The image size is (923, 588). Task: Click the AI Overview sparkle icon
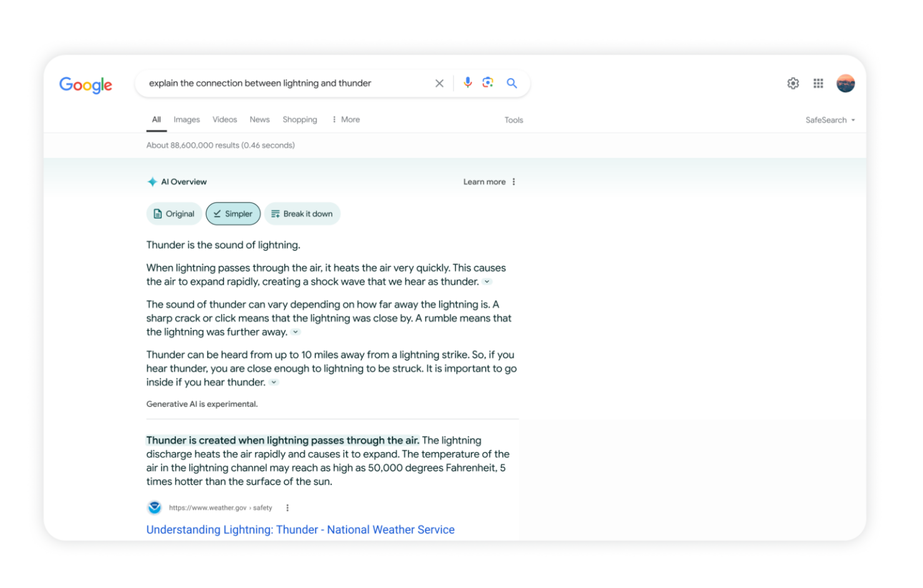click(152, 181)
